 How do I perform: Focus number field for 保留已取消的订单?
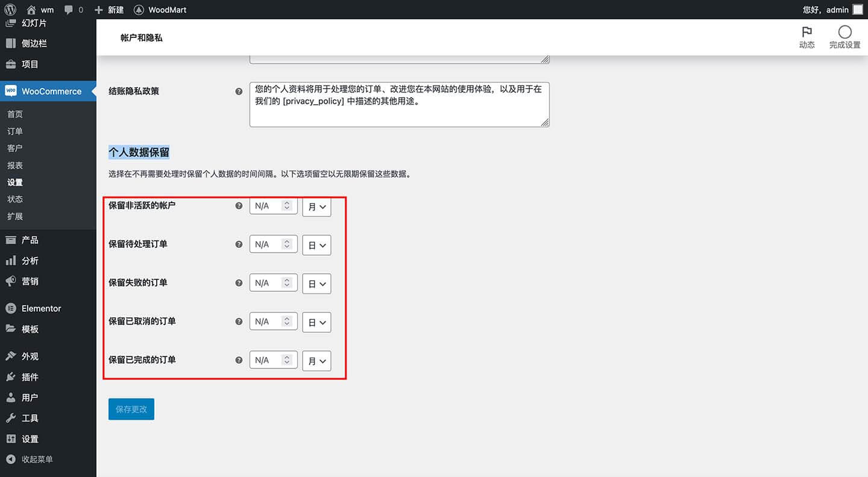[274, 321]
